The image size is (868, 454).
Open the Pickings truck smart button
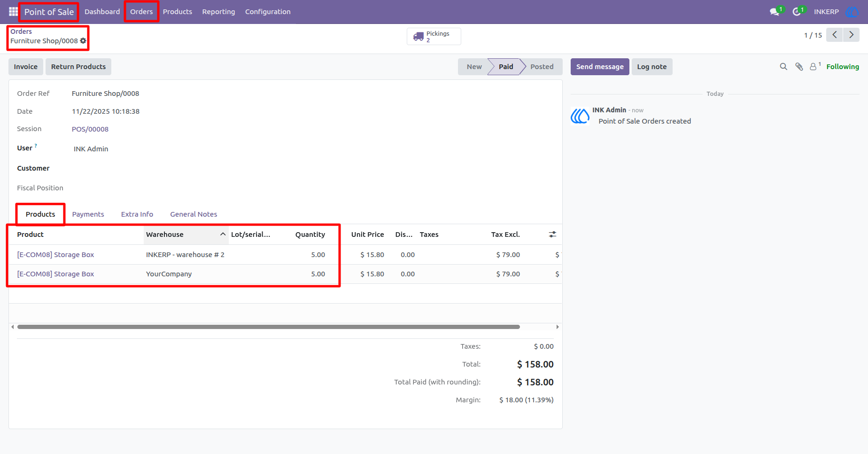click(434, 36)
